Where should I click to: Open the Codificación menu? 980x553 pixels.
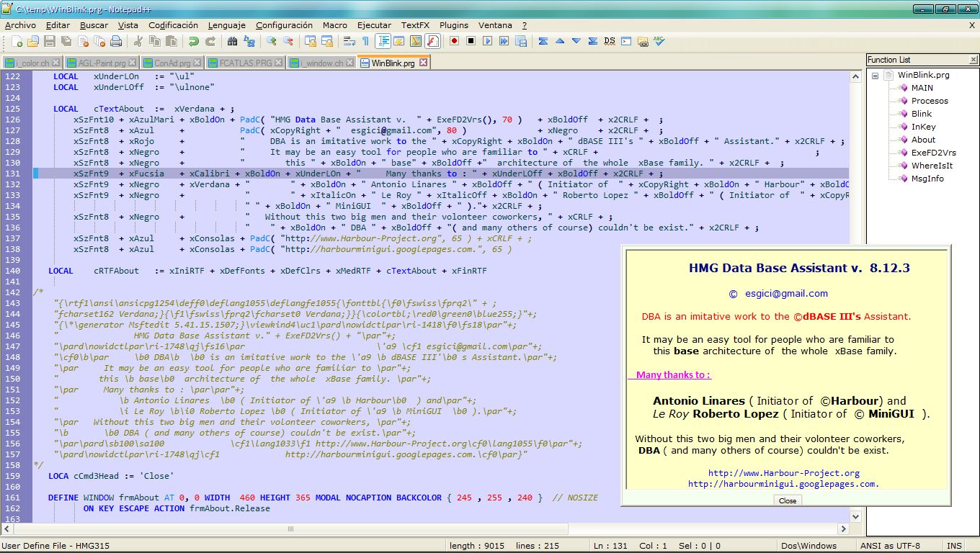(x=173, y=25)
